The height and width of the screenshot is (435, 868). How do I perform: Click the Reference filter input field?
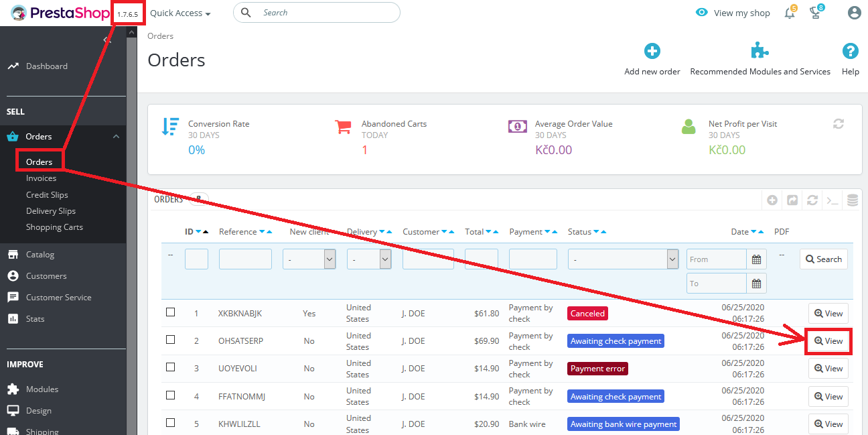(245, 259)
